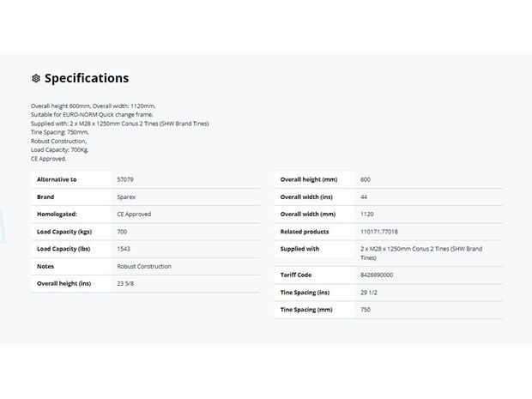Viewport: 532px width, 399px height.
Task: Select the 'Tine Spacing: 750mm' description line
Action: tap(60, 132)
